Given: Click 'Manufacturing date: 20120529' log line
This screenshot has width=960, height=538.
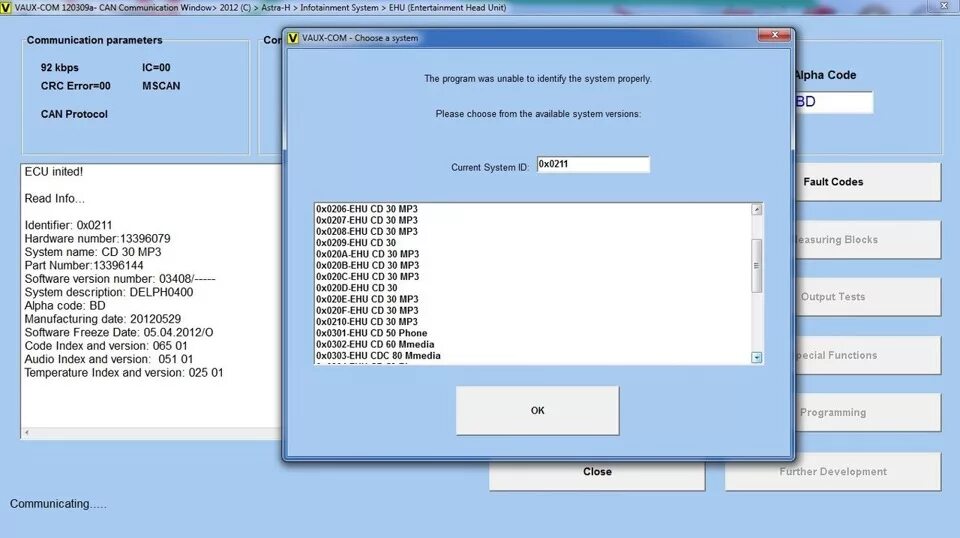Looking at the screenshot, I should pos(103,319).
